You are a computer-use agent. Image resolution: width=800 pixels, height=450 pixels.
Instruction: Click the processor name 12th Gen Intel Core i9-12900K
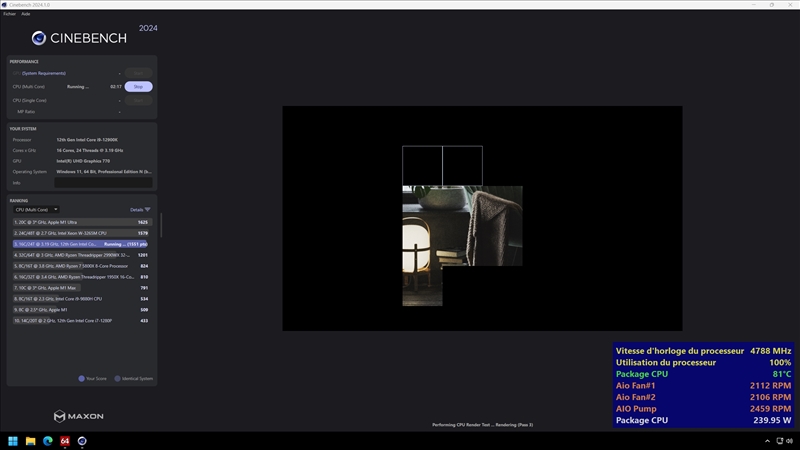(x=87, y=140)
